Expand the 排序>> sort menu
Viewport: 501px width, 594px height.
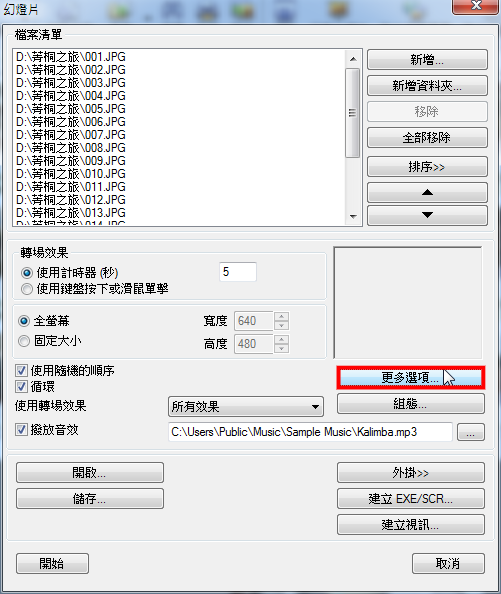(x=427, y=167)
